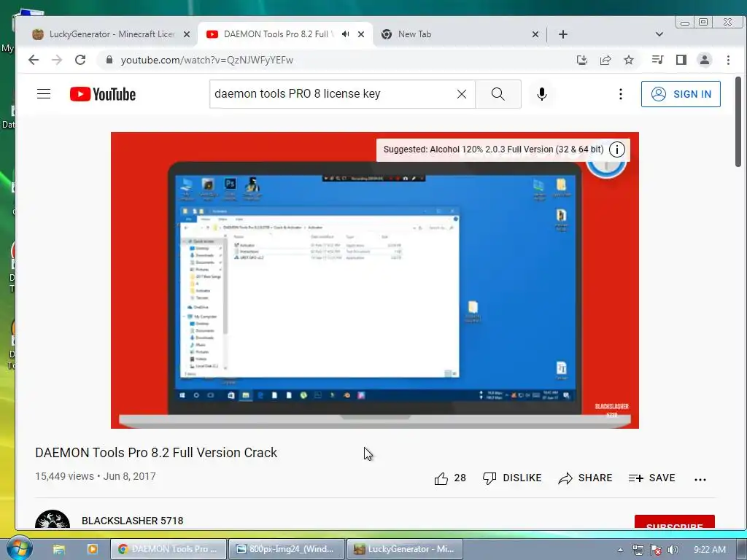Subscribe to BLACKSLASHER 5718 channel
747x560 pixels.
(x=674, y=522)
